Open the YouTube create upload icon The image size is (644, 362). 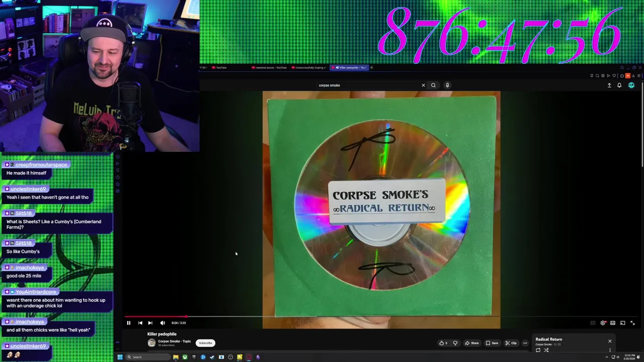609,85
